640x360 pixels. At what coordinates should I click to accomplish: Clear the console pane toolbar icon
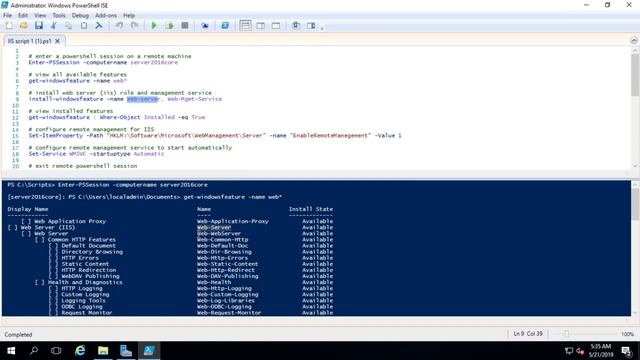99,25
